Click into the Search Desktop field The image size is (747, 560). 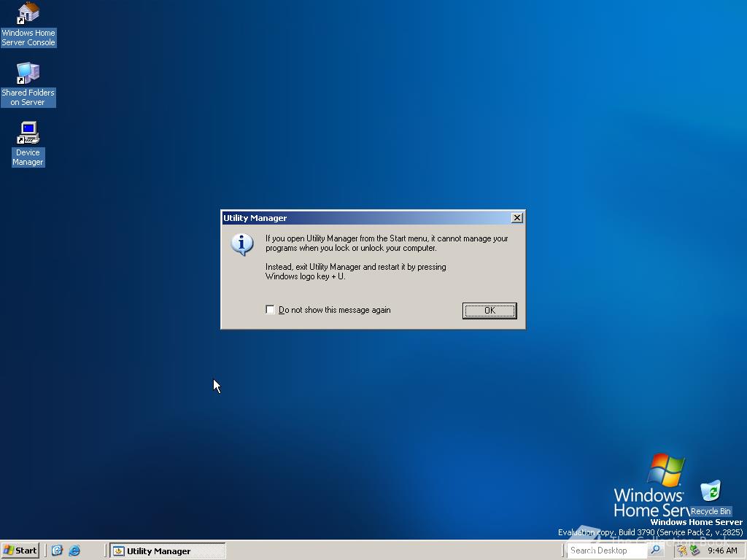coord(608,551)
